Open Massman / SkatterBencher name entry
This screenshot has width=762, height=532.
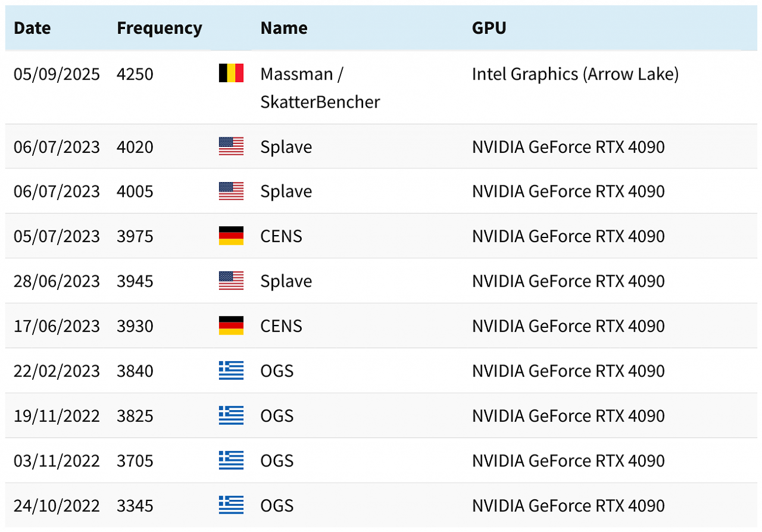pos(320,88)
